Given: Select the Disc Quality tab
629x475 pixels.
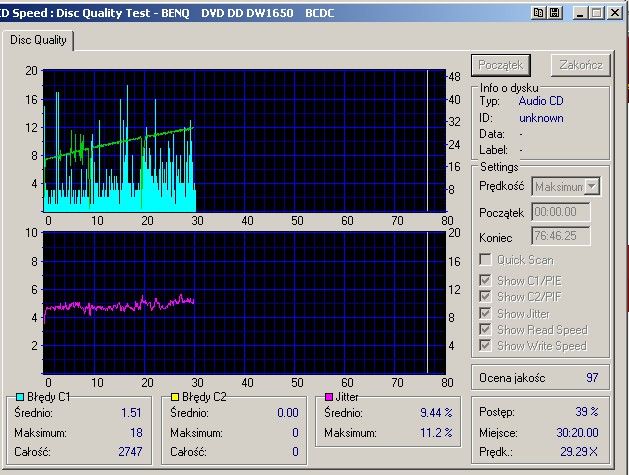Looking at the screenshot, I should (38, 40).
